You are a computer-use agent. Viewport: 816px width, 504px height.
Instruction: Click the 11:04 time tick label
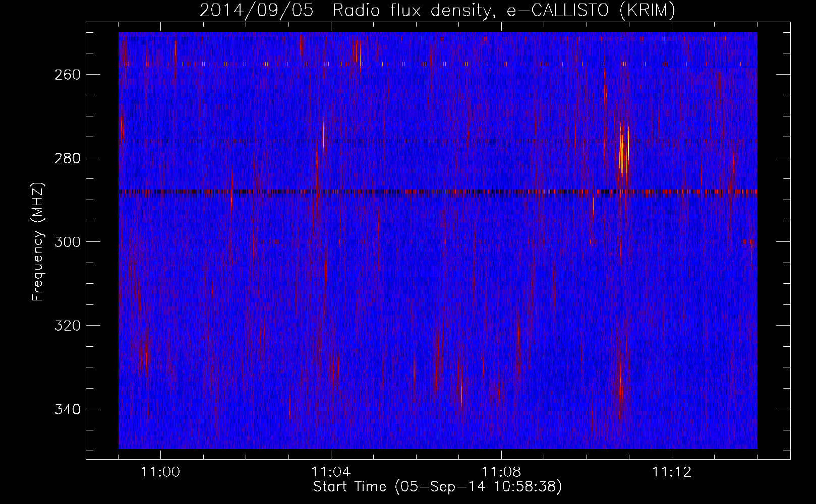pos(331,472)
